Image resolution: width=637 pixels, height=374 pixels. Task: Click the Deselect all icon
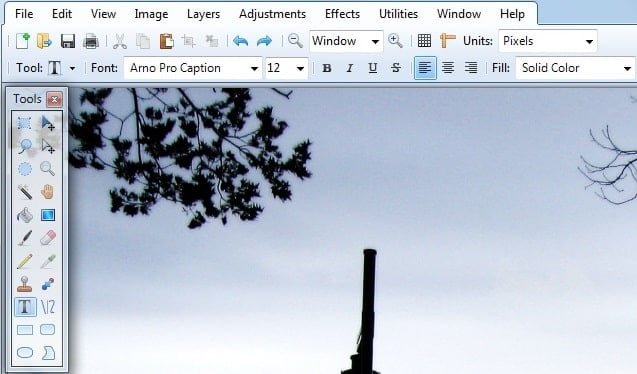(212, 41)
